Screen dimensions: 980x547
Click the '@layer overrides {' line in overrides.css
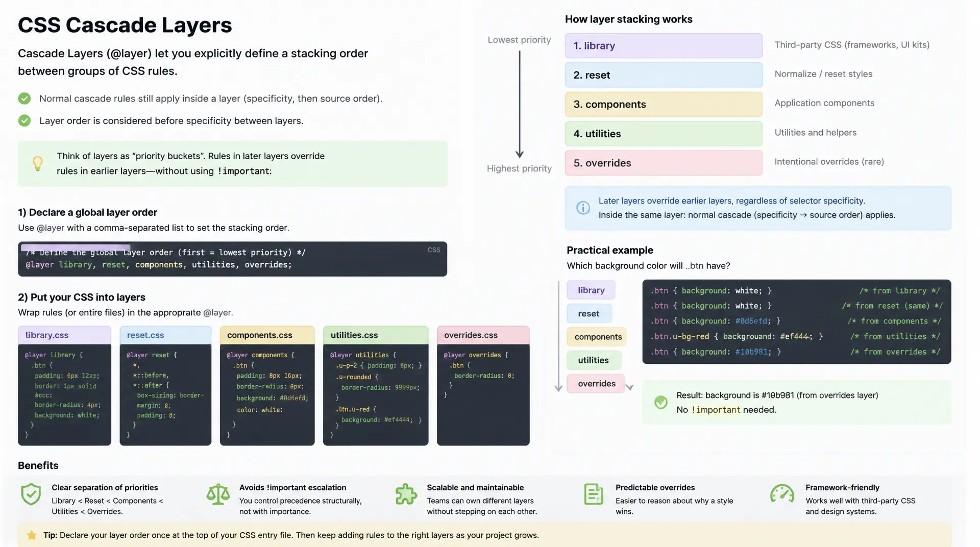click(476, 355)
